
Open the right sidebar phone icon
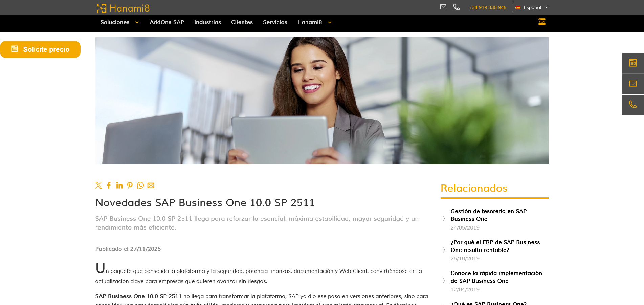point(633,105)
